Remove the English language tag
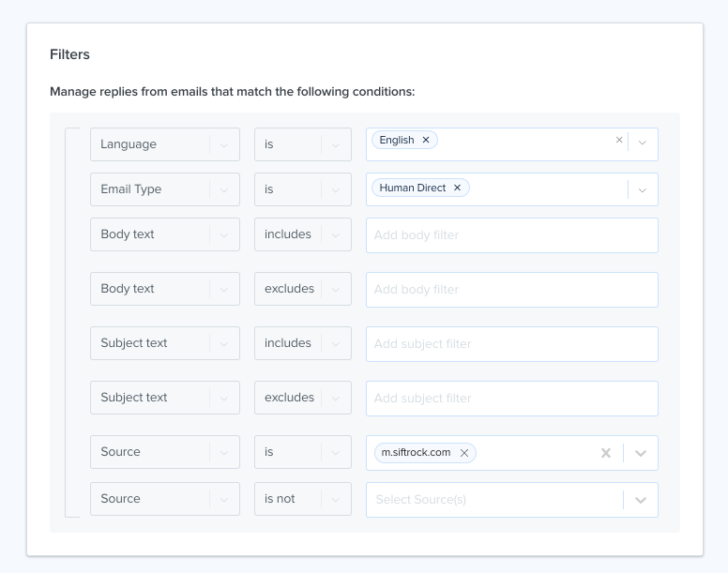 click(426, 140)
